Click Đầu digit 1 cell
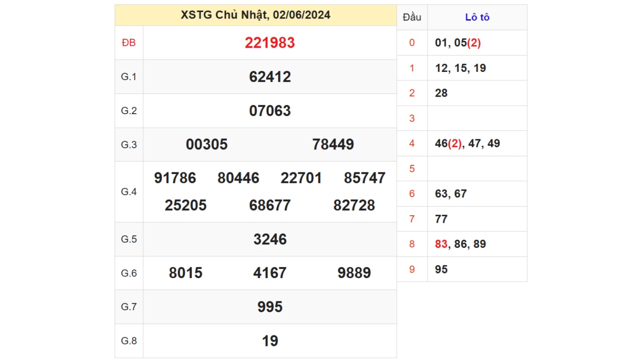Viewport: 644px width, 362px height. tap(412, 68)
